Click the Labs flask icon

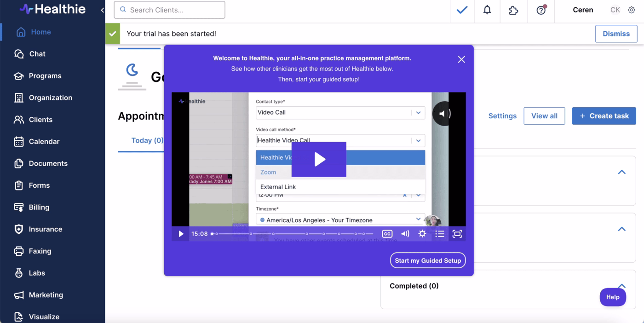(x=19, y=273)
